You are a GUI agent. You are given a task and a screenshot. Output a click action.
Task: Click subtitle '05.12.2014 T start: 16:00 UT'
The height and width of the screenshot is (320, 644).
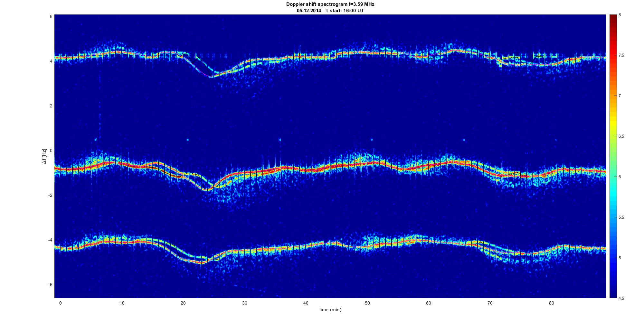[x=330, y=11]
